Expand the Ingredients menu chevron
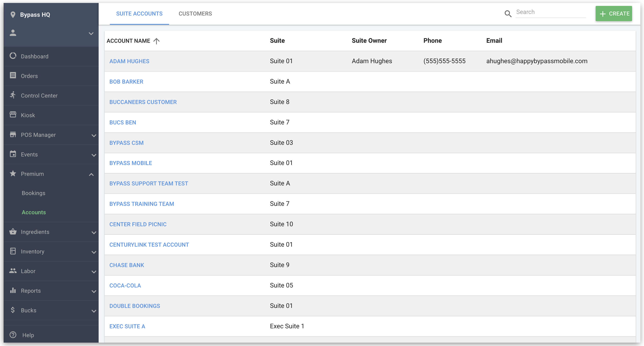Image resolution: width=644 pixels, height=346 pixels. (x=94, y=232)
